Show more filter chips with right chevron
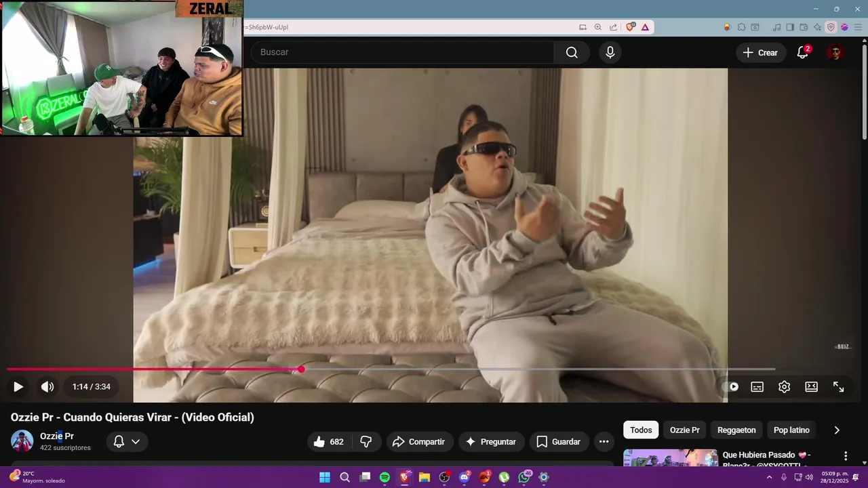Screen dimensions: 868x488 [x=837, y=430]
